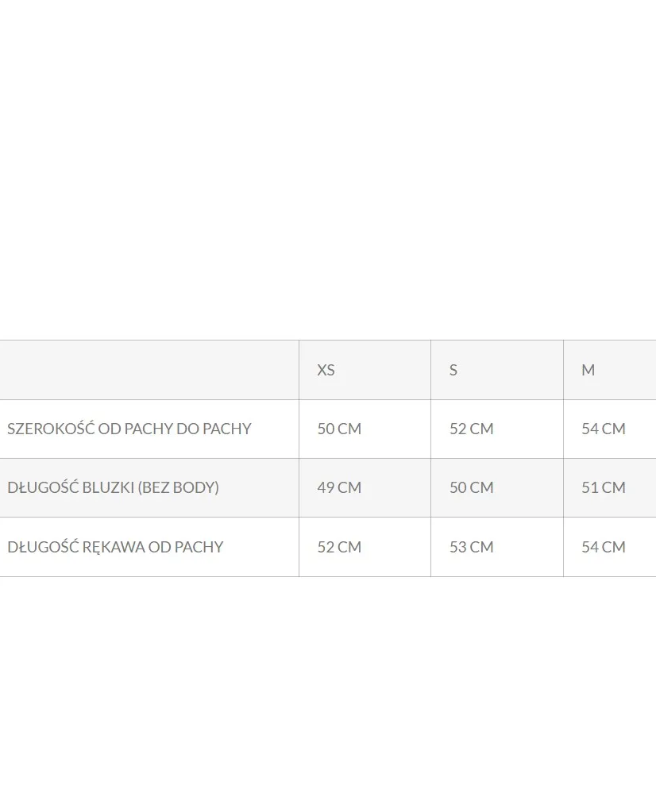Image resolution: width=656 pixels, height=812 pixels.
Task: Click the S size column header
Action: pos(453,370)
